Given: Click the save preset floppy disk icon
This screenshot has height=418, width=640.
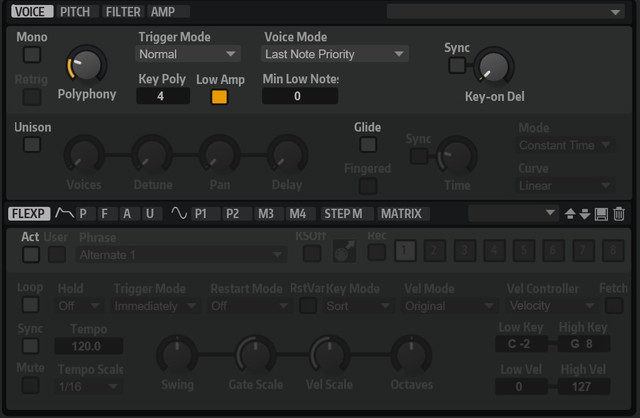Looking at the screenshot, I should pos(601,214).
